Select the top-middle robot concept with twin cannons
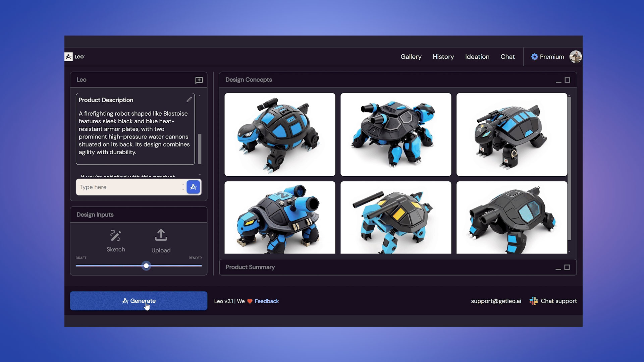The image size is (644, 362). pyautogui.click(x=396, y=134)
